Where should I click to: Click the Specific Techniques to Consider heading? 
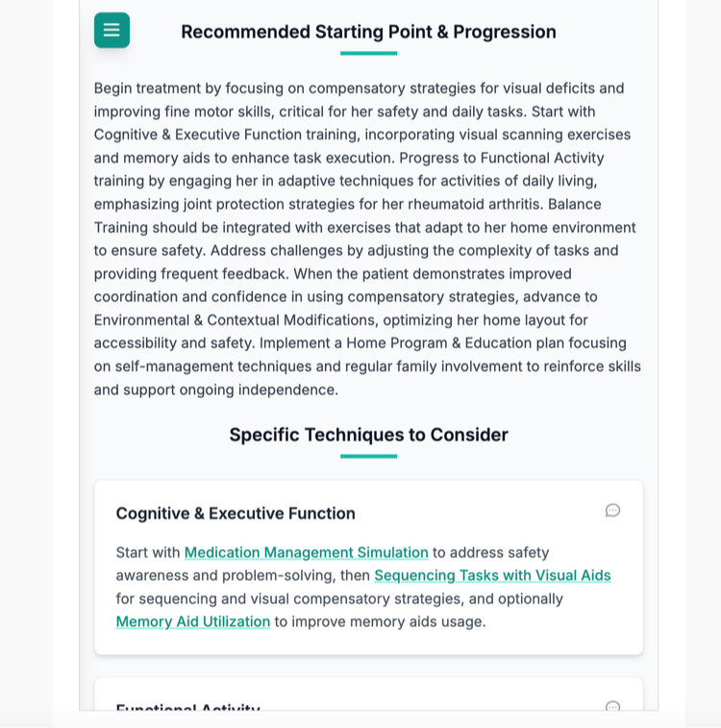click(x=368, y=435)
